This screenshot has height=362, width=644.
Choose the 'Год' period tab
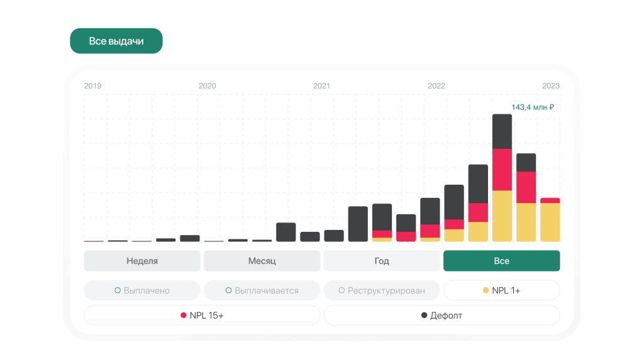[381, 261]
